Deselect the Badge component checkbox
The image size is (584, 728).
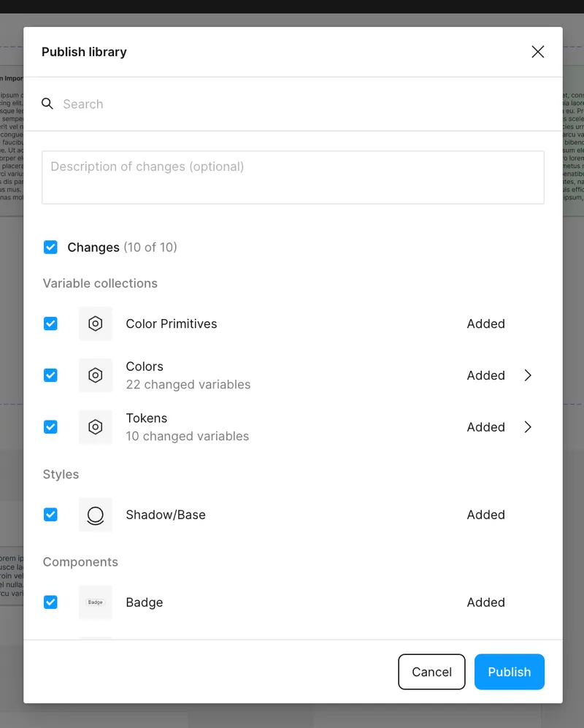(x=50, y=602)
